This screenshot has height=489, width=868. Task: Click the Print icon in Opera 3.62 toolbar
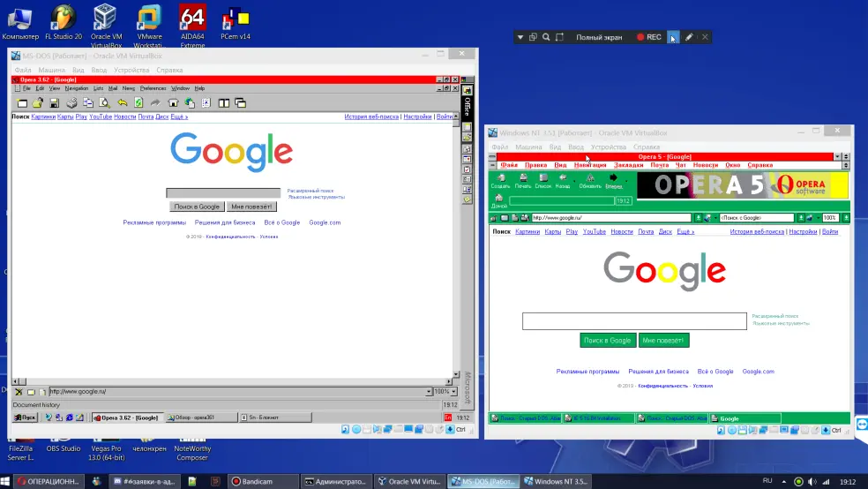(x=71, y=103)
